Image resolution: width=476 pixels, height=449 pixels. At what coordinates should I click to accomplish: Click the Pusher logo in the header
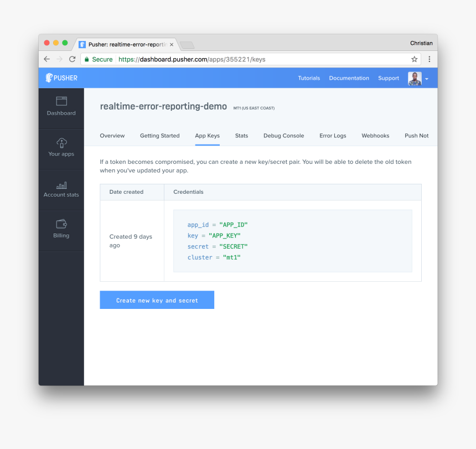click(x=61, y=78)
